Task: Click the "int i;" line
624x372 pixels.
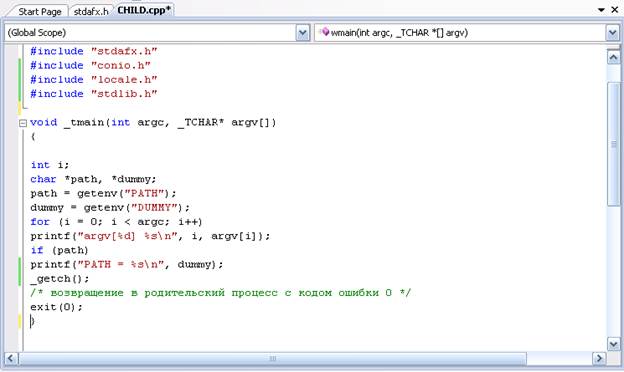Action: pyautogui.click(x=50, y=165)
